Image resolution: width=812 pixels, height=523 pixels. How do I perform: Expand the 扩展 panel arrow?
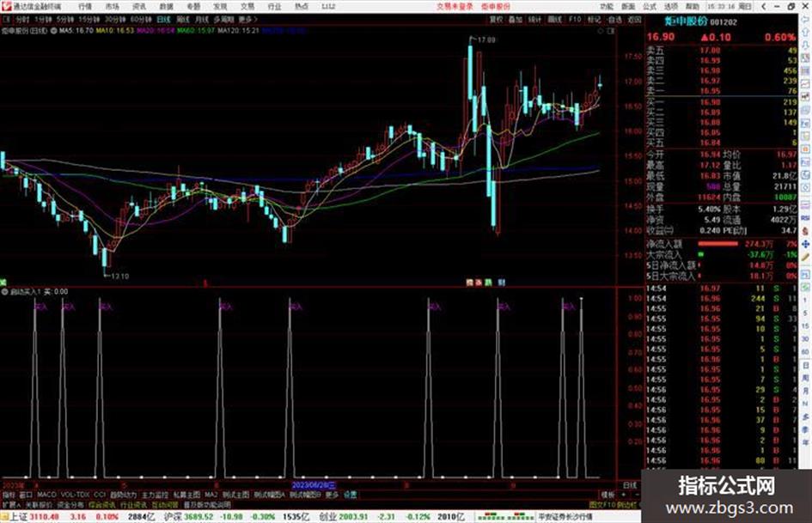coord(11,504)
